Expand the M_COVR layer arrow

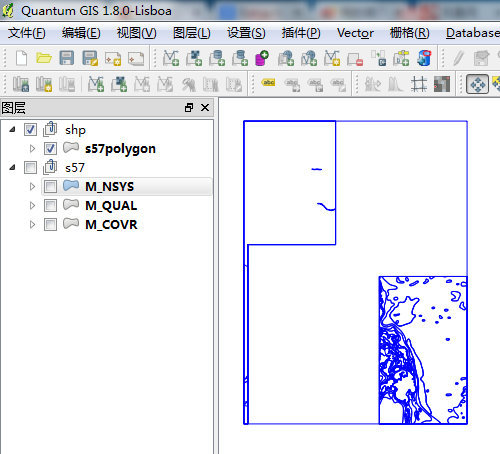pos(32,225)
